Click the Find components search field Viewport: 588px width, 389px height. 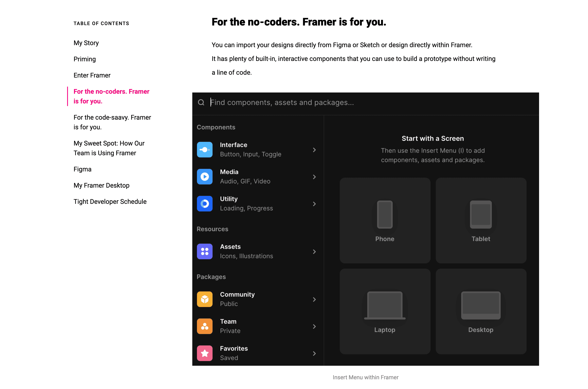tap(347, 102)
